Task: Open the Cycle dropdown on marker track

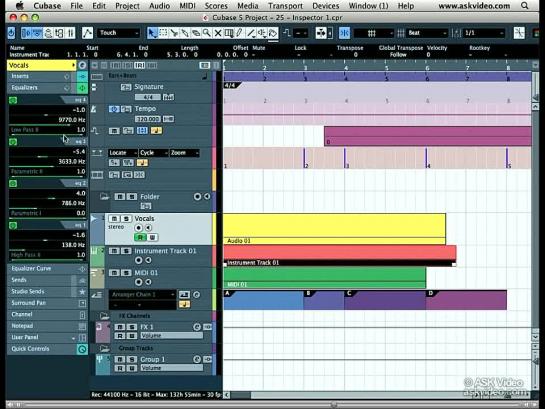Action: pos(154,153)
